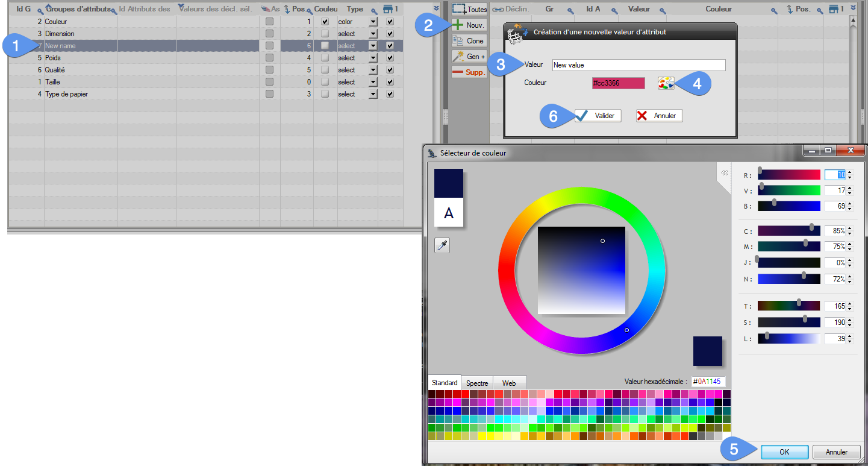Select the eyedropper tool
This screenshot has width=868, height=466.
[442, 245]
